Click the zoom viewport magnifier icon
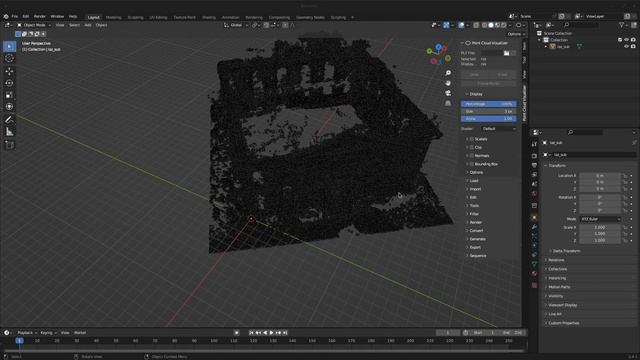 (x=448, y=73)
